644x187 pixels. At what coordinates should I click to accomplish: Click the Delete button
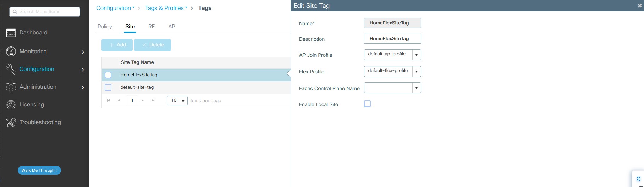153,45
